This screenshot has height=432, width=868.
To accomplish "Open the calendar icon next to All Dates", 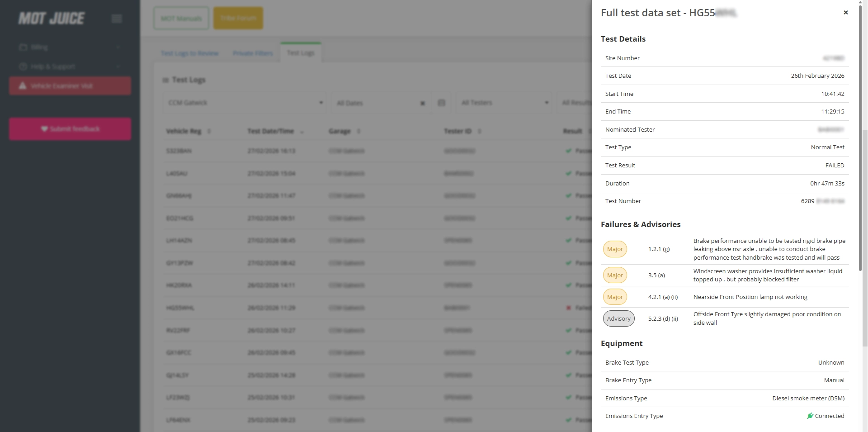I will 441,103.
